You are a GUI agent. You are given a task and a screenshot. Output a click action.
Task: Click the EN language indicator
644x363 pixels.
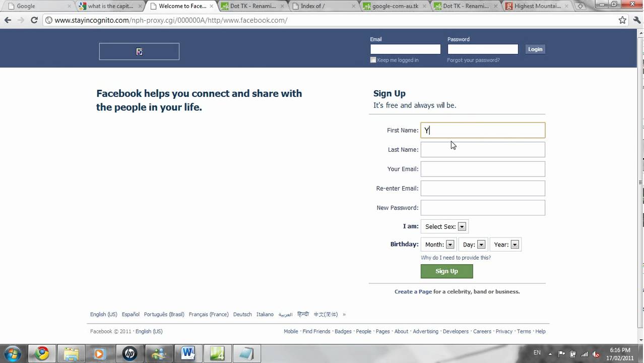point(537,353)
